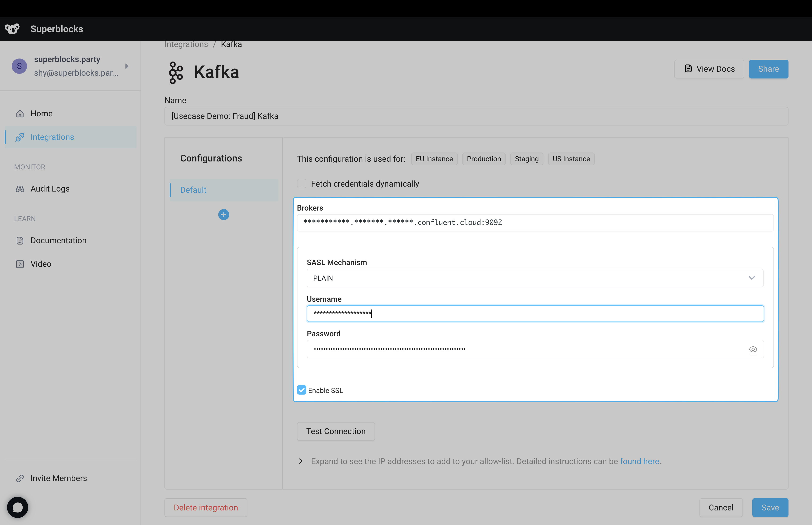Click into the Password field
The width and height of the screenshot is (812, 525).
click(535, 349)
